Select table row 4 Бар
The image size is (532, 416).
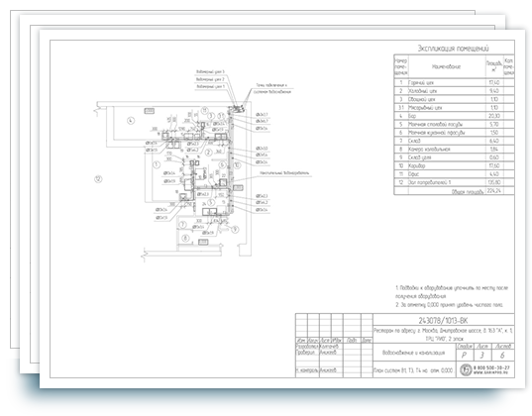coord(454,116)
